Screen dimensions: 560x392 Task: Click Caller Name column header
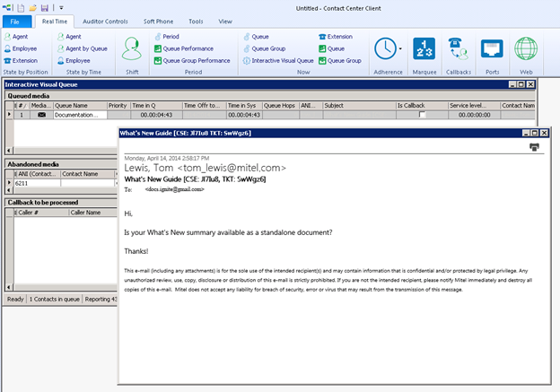(x=92, y=212)
